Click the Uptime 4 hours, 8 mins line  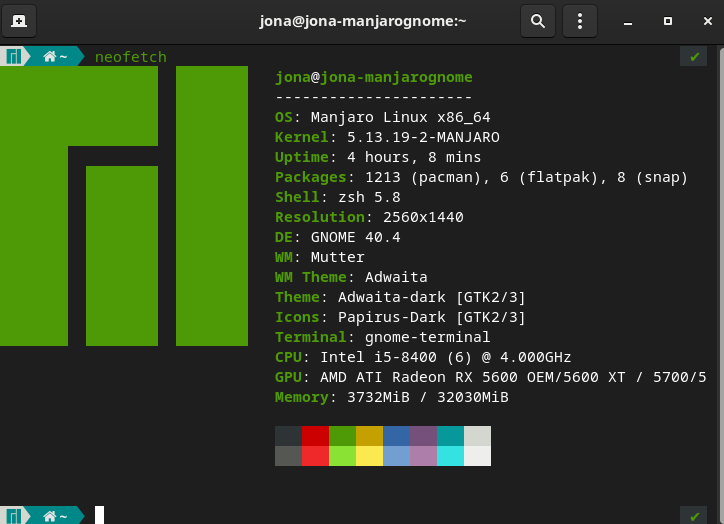378,157
